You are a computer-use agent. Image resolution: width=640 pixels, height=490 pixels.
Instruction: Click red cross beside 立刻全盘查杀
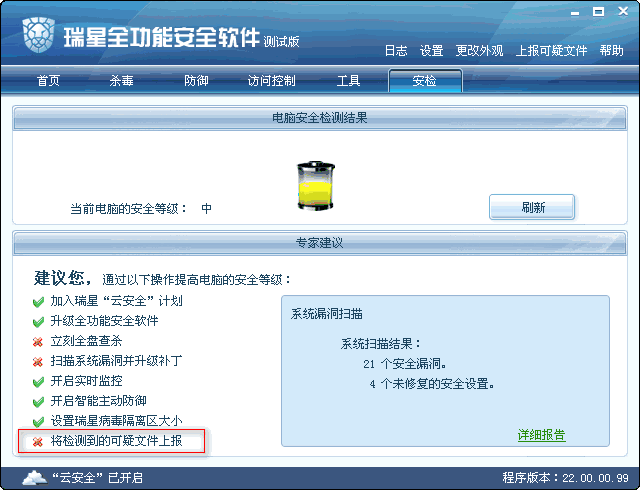[x=38, y=341]
